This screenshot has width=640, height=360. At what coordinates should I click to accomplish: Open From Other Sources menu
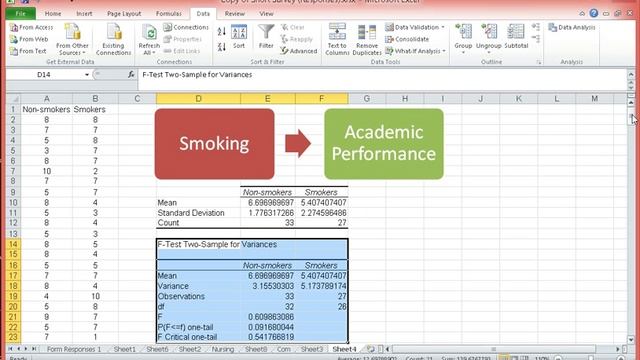72,39
